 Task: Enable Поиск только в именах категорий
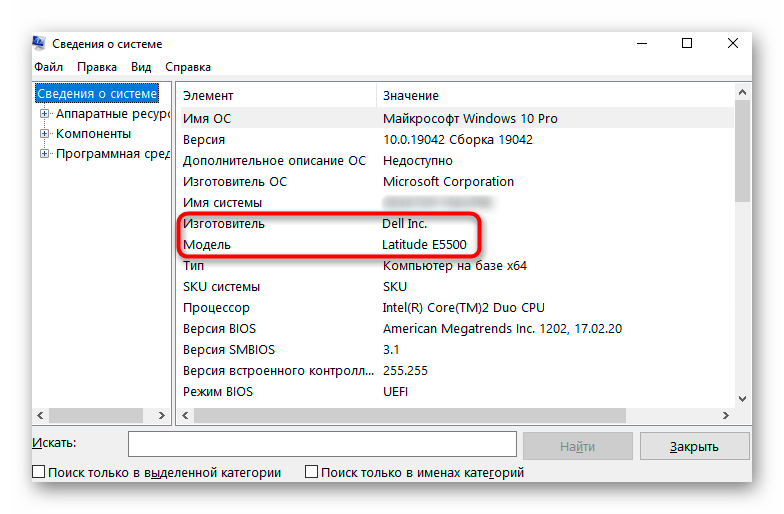click(311, 472)
